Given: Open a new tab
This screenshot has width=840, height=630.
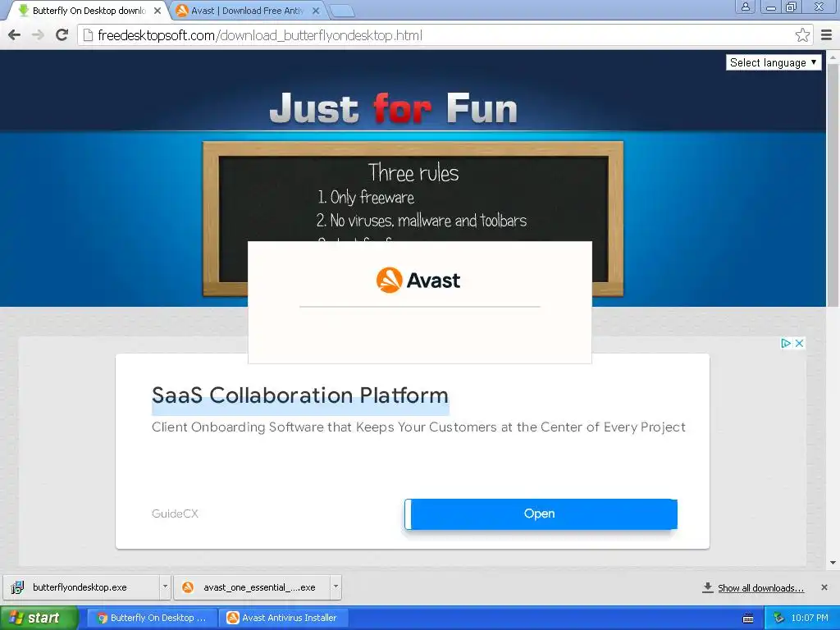Looking at the screenshot, I should tap(341, 11).
